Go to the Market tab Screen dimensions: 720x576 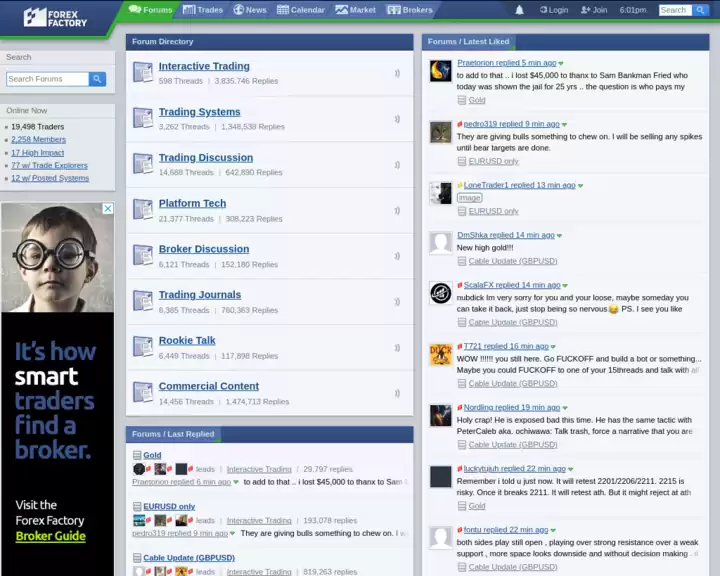[x=356, y=10]
